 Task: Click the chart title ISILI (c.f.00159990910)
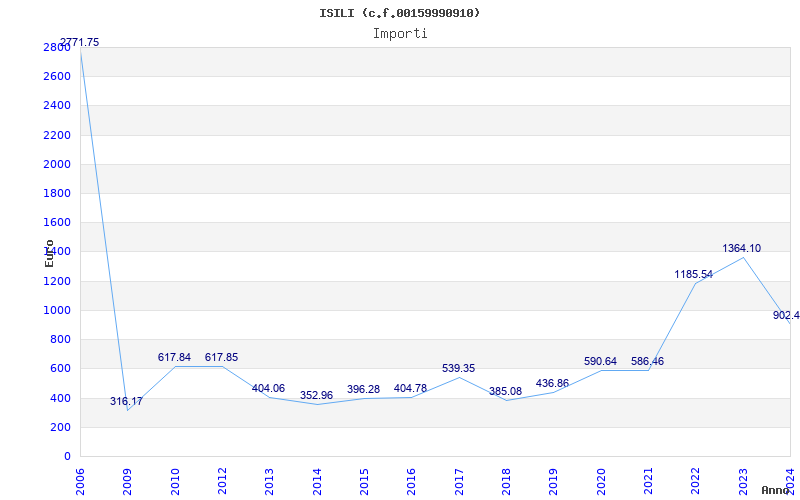pyautogui.click(x=399, y=13)
